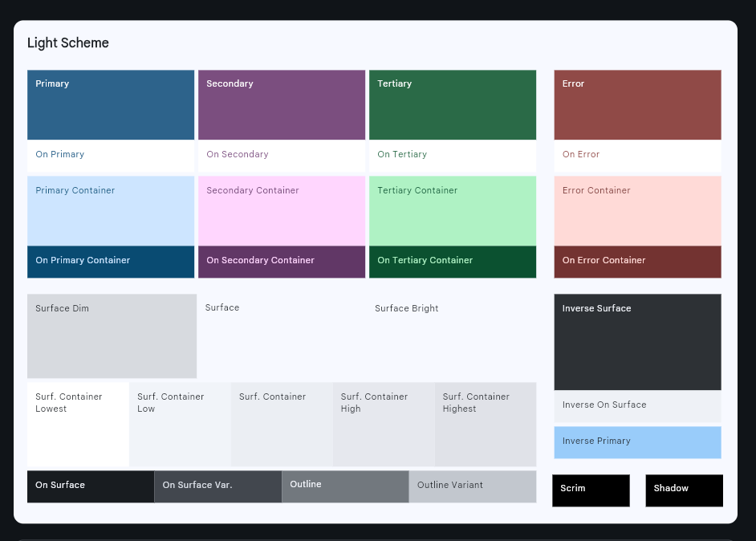Click the Surface label
The image size is (756, 541).
222,307
